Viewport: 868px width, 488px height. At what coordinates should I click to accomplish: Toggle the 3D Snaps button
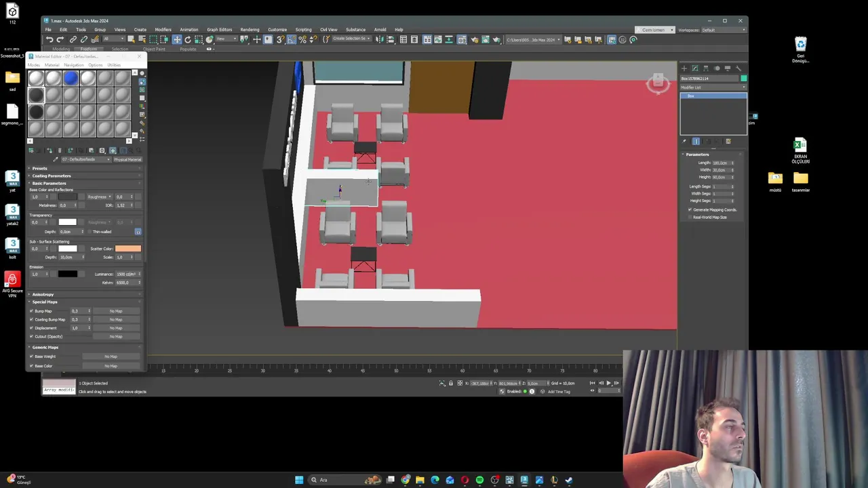(x=279, y=39)
